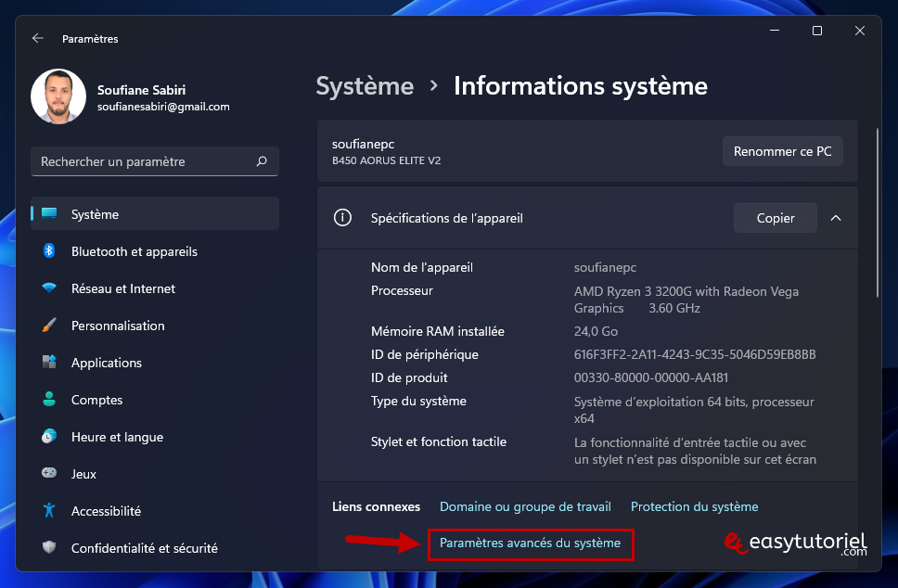Viewport: 898px width, 588px height.
Task: Open the Protection du système link
Action: pos(694,506)
